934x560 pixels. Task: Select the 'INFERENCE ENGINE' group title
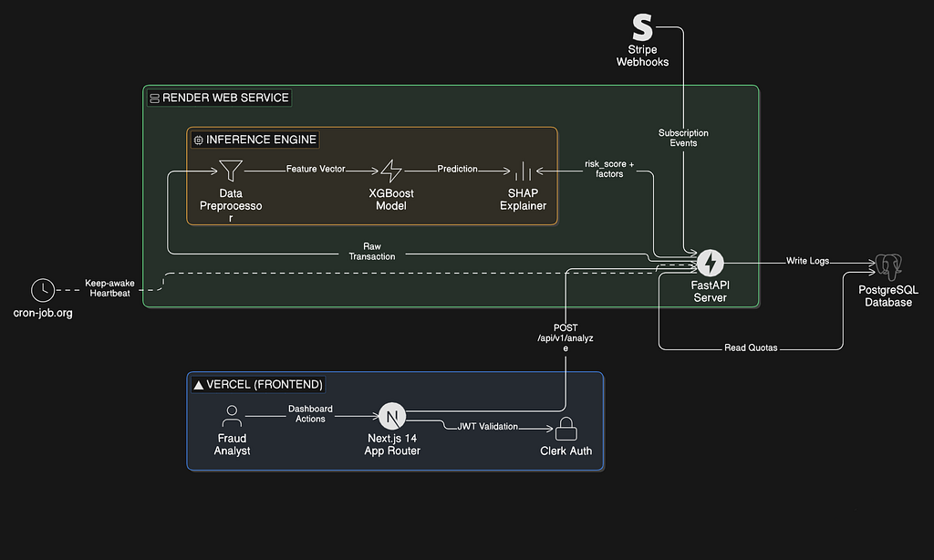261,140
